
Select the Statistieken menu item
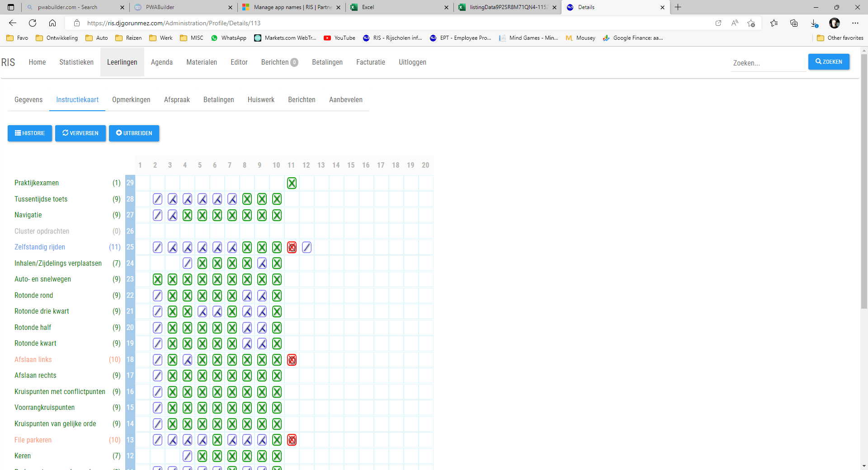76,62
